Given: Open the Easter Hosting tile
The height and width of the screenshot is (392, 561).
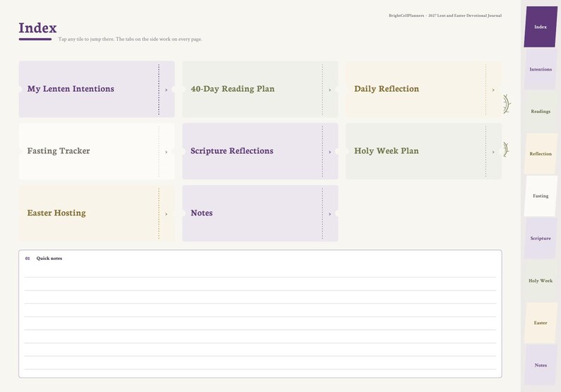Looking at the screenshot, I should click(97, 213).
